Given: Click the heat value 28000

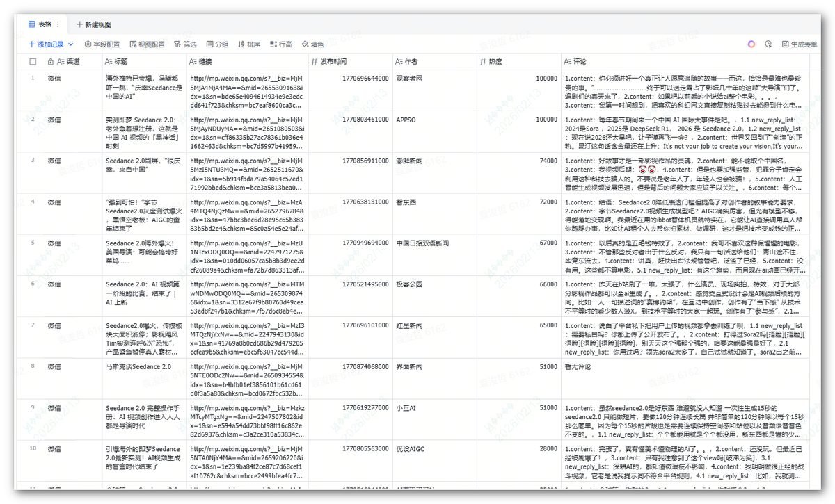Looking at the screenshot, I should coord(548,448).
